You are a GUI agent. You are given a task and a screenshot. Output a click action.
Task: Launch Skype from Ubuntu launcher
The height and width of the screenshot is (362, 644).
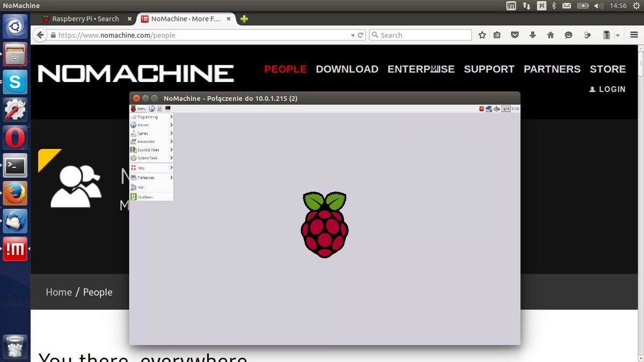(x=15, y=82)
